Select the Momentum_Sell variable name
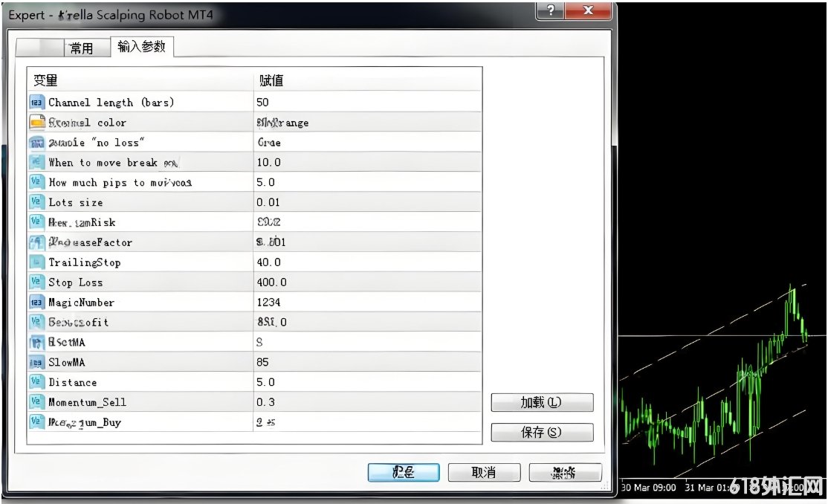This screenshot has height=504, width=828. click(87, 403)
